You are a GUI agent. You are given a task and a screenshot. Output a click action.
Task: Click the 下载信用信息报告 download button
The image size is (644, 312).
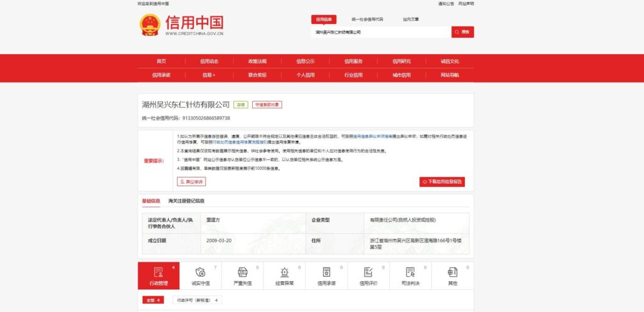[x=442, y=182]
